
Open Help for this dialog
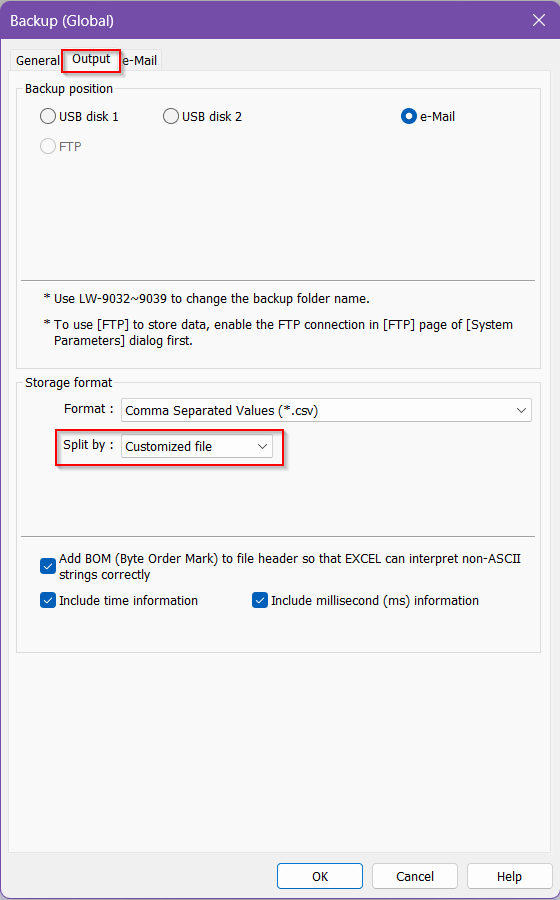click(x=510, y=876)
